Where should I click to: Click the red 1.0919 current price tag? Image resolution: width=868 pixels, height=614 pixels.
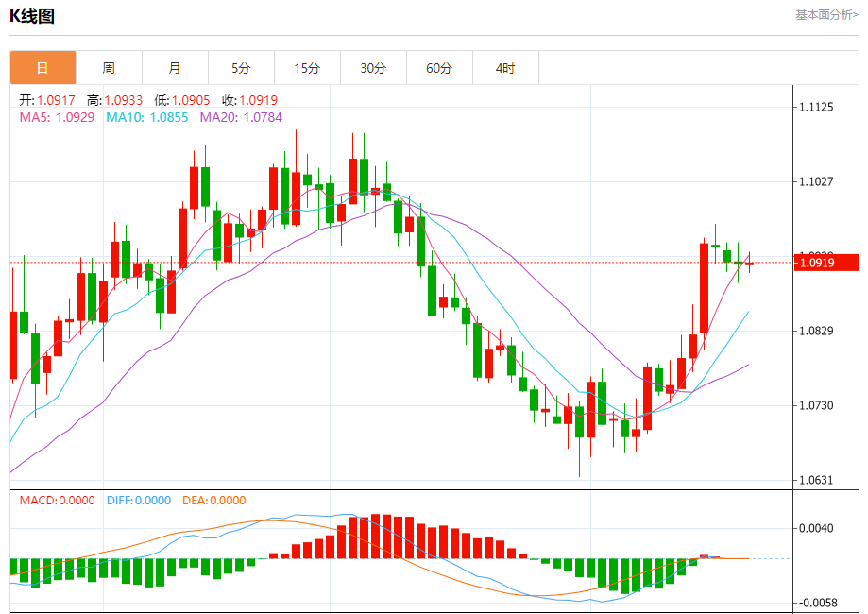825,263
